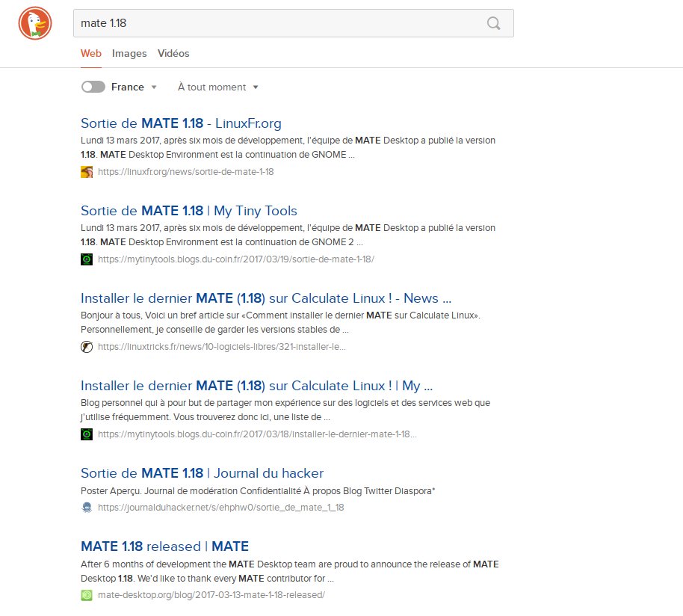Open 'MATE 1.18 released | MATE' result
Screen dimensions: 683x616
(x=164, y=546)
